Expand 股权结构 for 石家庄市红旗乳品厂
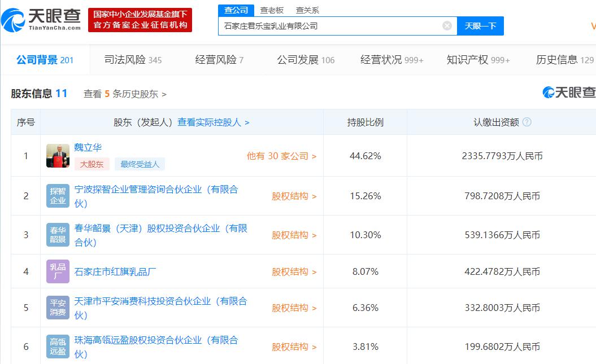Viewport: 596px width, 364px height. (294, 272)
